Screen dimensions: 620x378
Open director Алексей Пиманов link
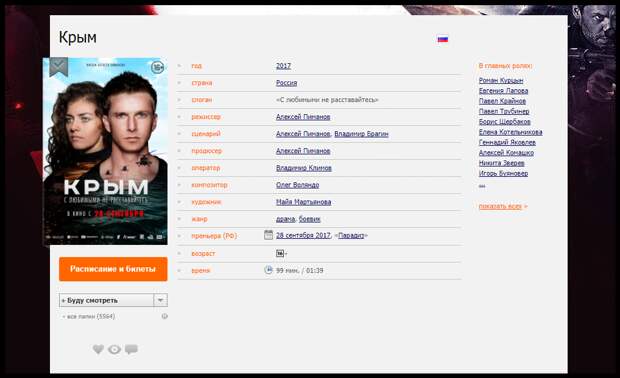pos(303,117)
